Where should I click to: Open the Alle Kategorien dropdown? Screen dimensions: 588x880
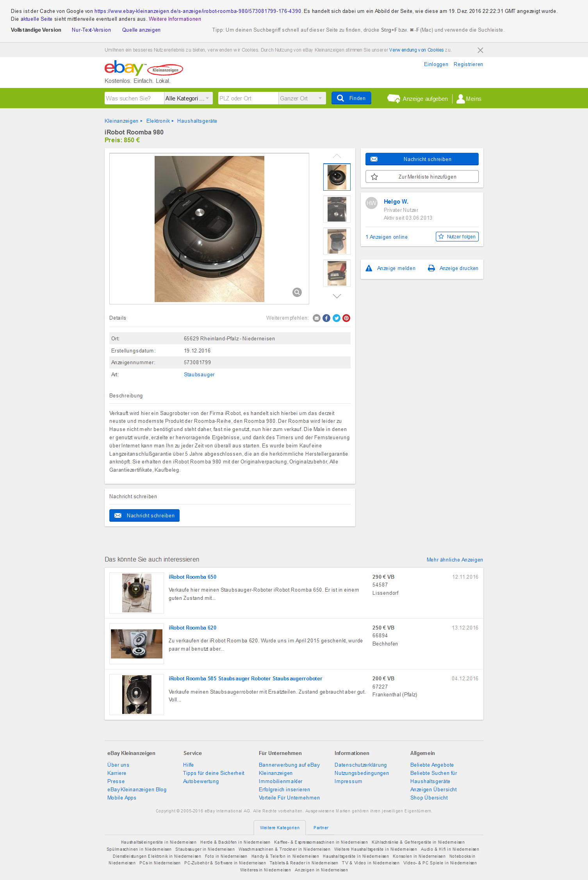[x=188, y=98]
